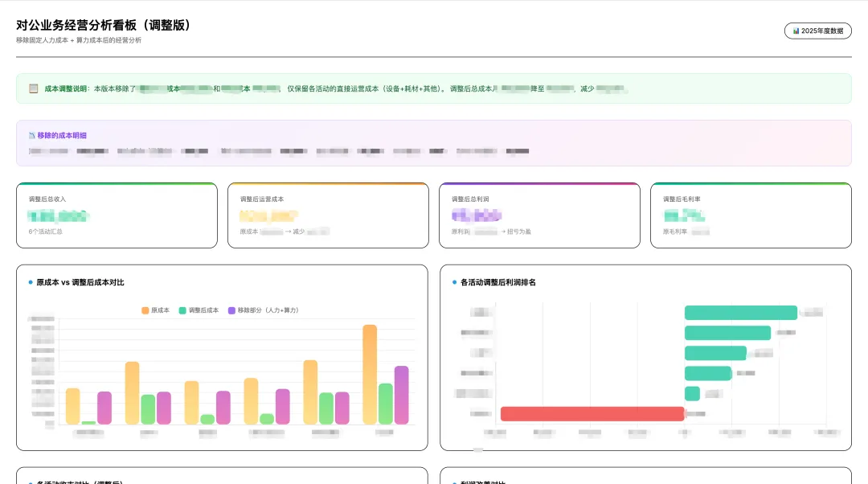This screenshot has height=484, width=868.
Task: Click the 2025年度数据 badge button
Action: (817, 31)
